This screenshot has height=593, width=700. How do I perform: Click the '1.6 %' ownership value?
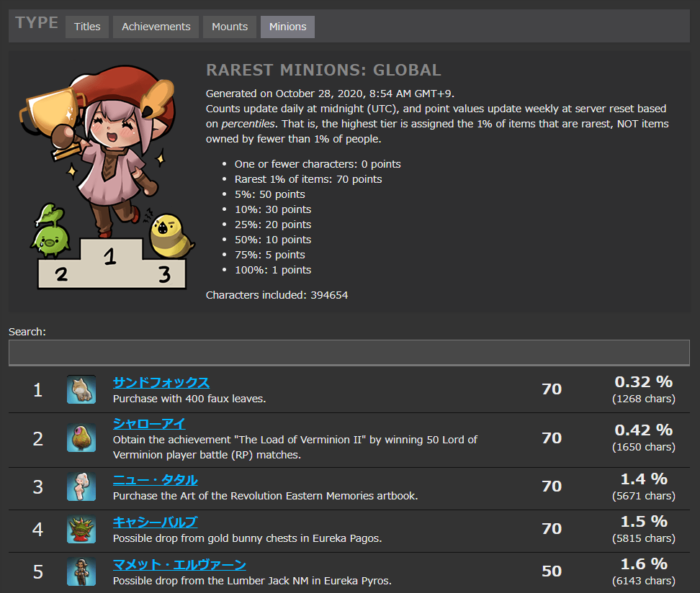click(644, 564)
